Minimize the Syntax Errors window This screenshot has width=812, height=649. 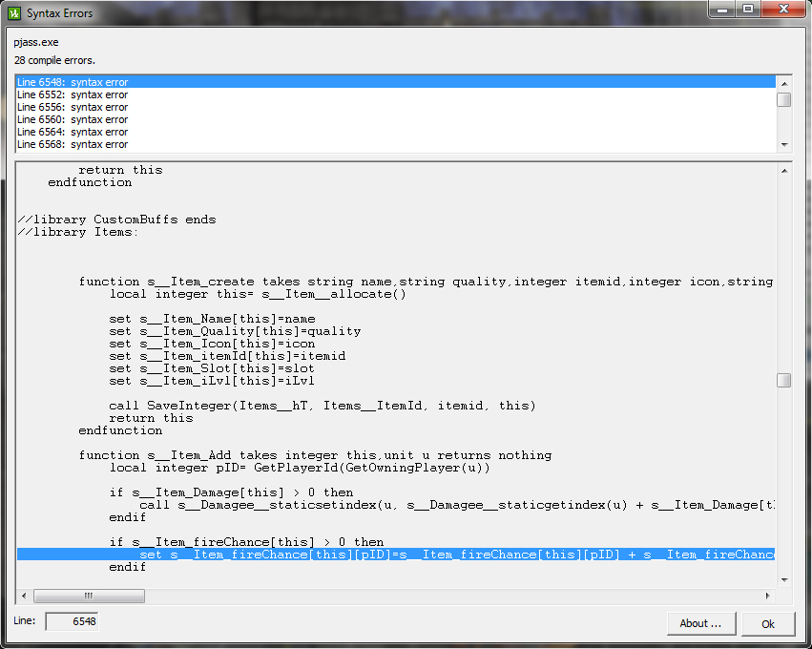tap(722, 10)
